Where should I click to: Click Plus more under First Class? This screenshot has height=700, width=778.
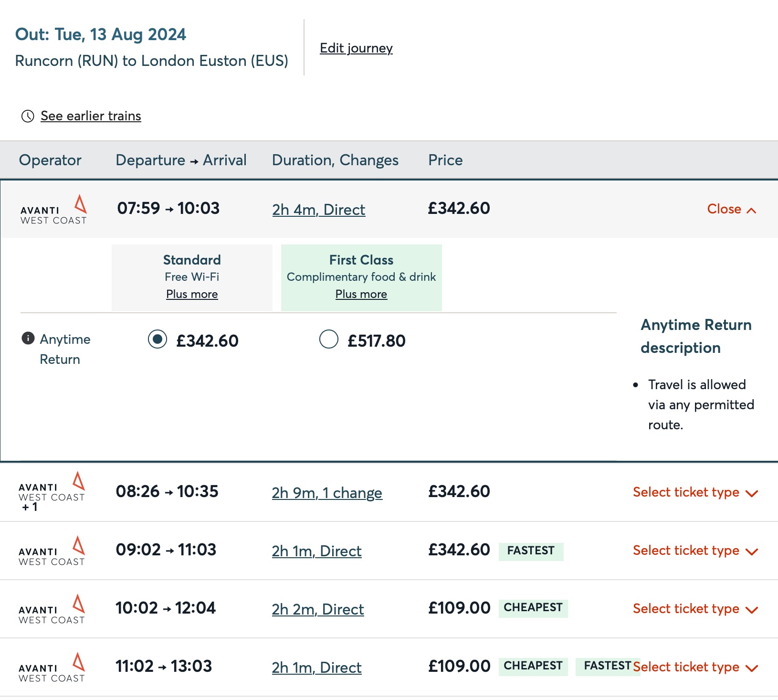click(x=361, y=294)
